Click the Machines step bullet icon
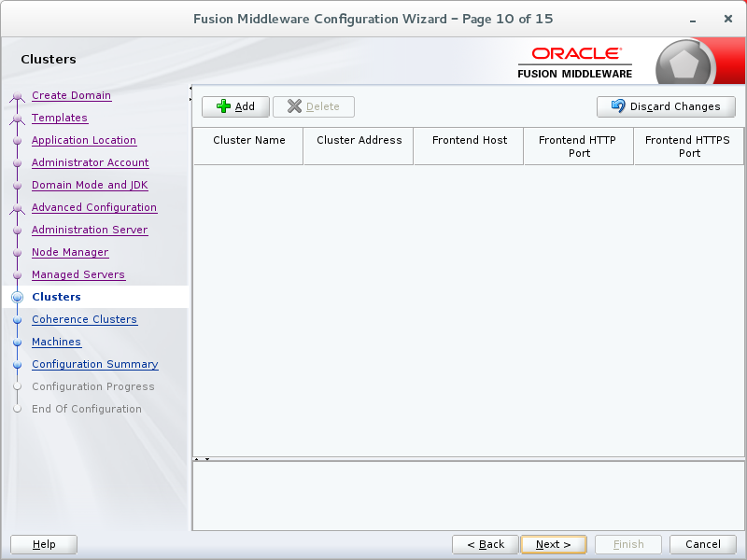The width and height of the screenshot is (747, 560). [17, 342]
